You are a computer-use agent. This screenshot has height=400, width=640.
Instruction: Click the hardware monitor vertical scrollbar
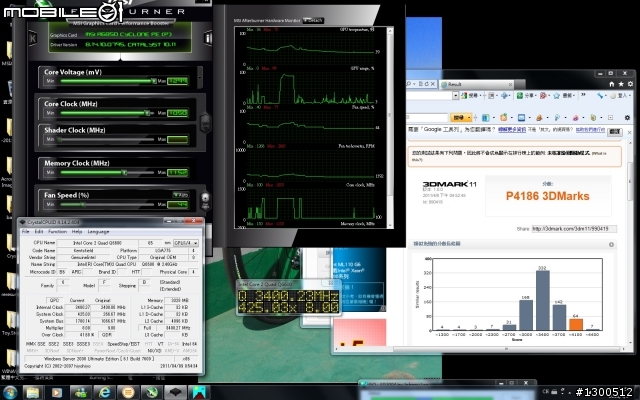pyautogui.click(x=391, y=127)
